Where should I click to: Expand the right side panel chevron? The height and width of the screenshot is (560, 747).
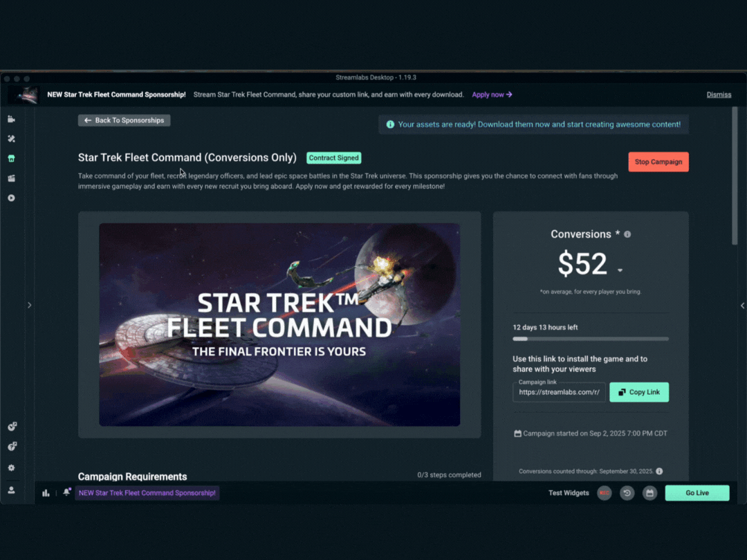[742, 306]
